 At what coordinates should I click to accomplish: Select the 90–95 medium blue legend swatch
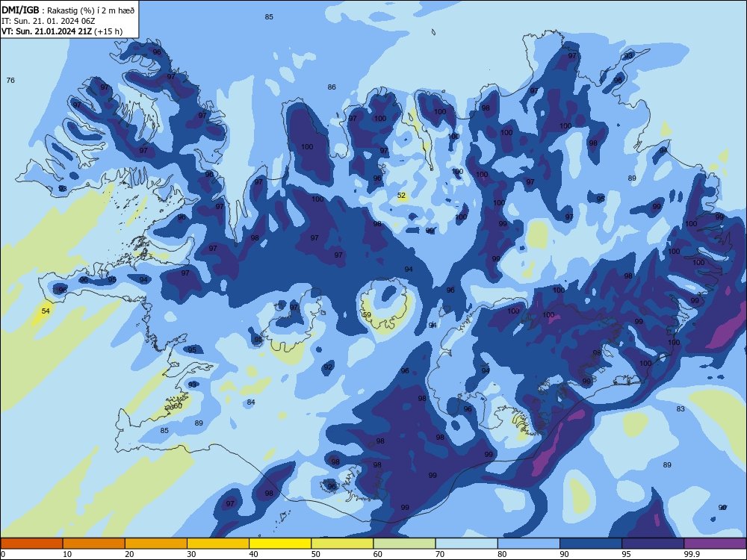591,544
